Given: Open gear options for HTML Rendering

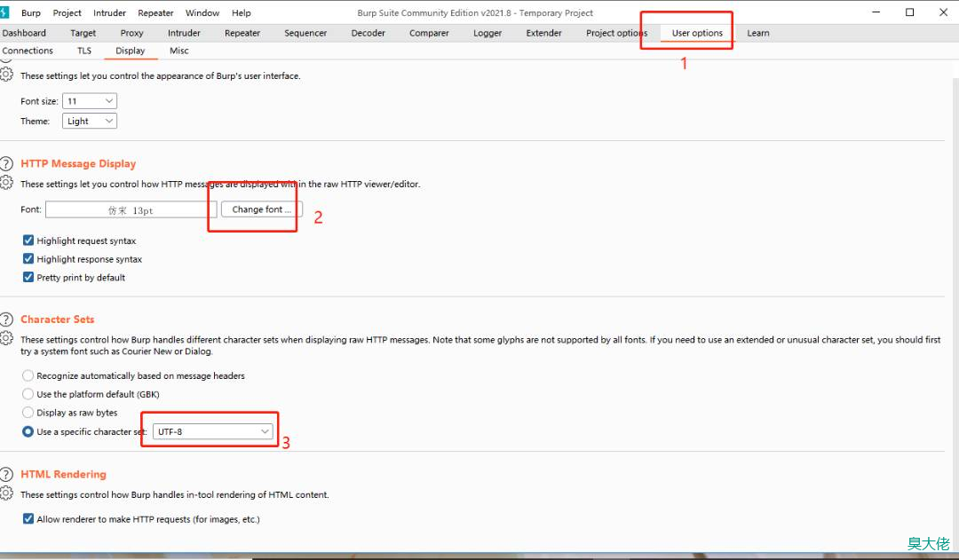Looking at the screenshot, I should tap(6, 493).
